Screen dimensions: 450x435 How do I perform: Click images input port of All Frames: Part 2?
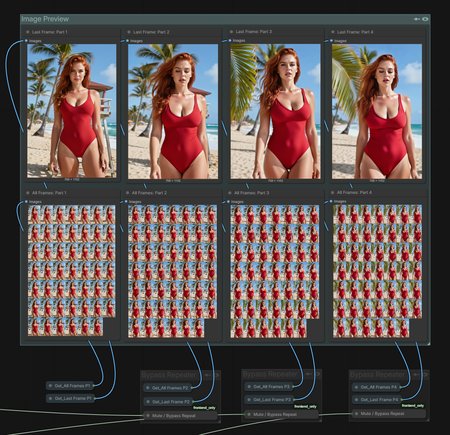coord(126,201)
